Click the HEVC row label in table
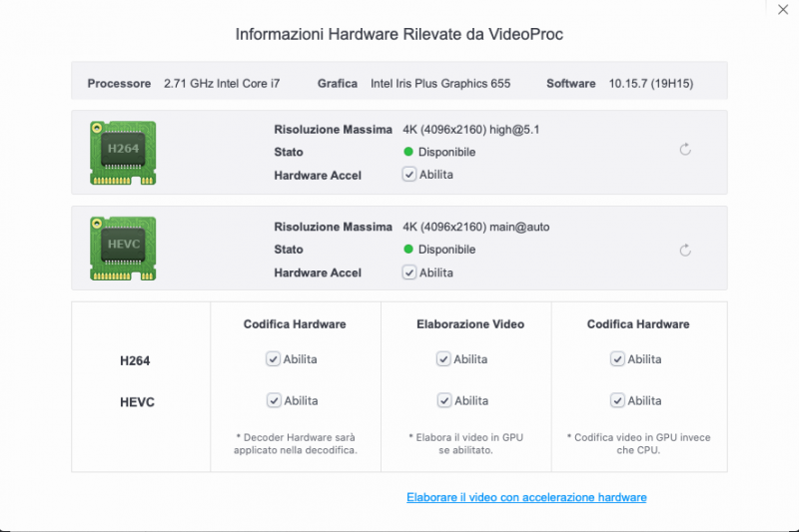This screenshot has height=532, width=799. pyautogui.click(x=136, y=402)
